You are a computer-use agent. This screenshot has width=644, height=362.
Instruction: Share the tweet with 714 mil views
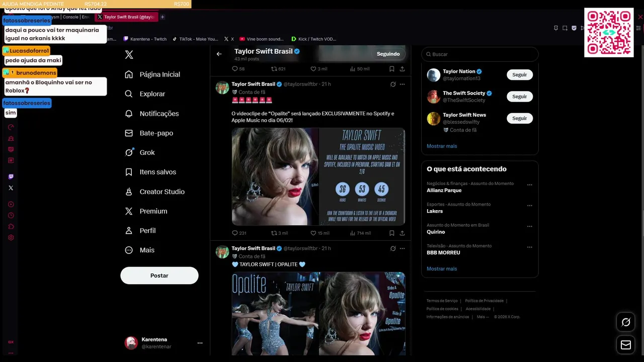pos(402,233)
